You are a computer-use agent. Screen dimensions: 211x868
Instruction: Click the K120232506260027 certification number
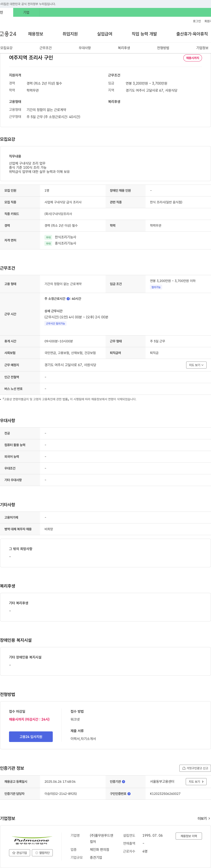click(165, 794)
